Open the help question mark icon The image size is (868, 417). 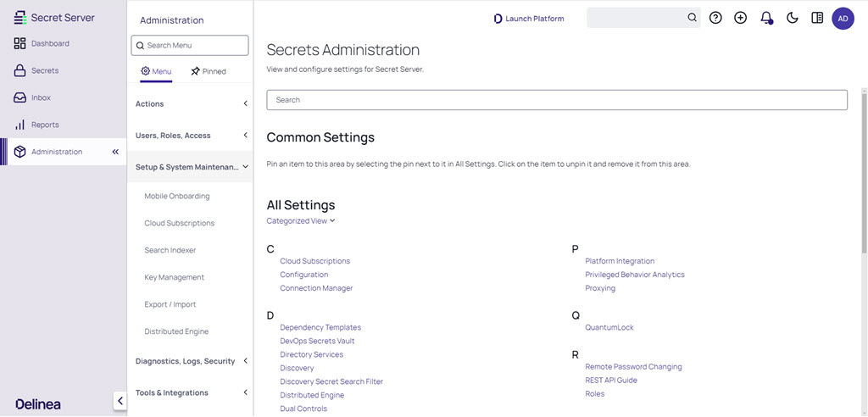click(x=715, y=19)
